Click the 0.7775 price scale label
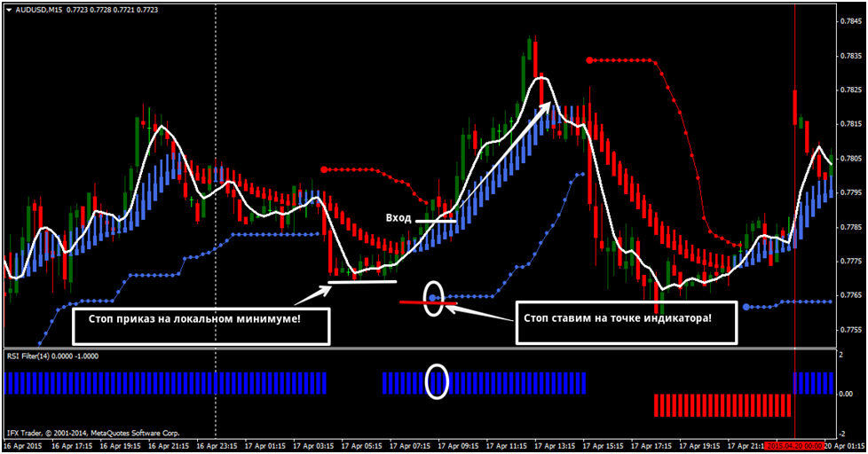The image size is (868, 454). pos(849,261)
